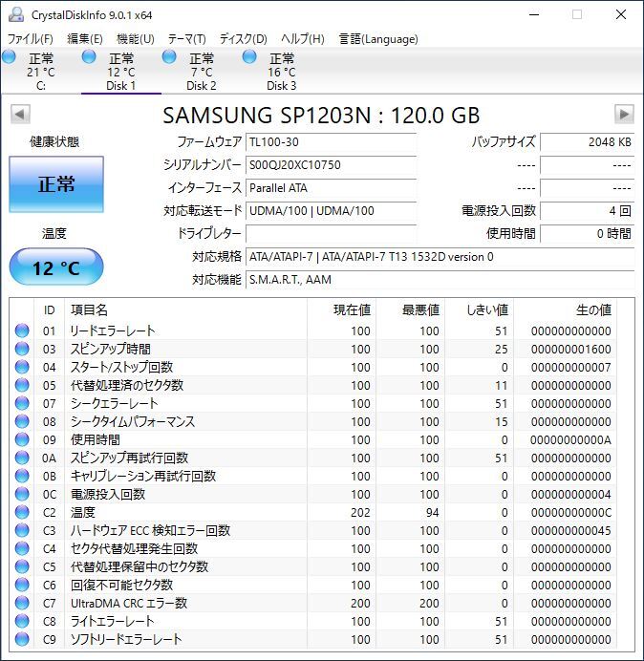Screen dimensions: 644x661
Task: Click the 現在値 column header
Action: pos(342,310)
